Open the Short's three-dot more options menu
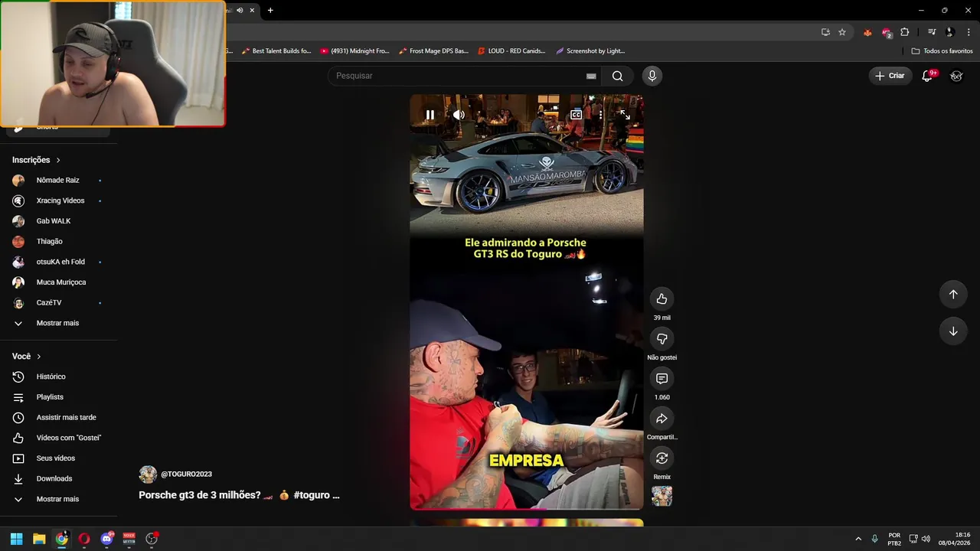Image resolution: width=980 pixels, height=551 pixels. [600, 115]
